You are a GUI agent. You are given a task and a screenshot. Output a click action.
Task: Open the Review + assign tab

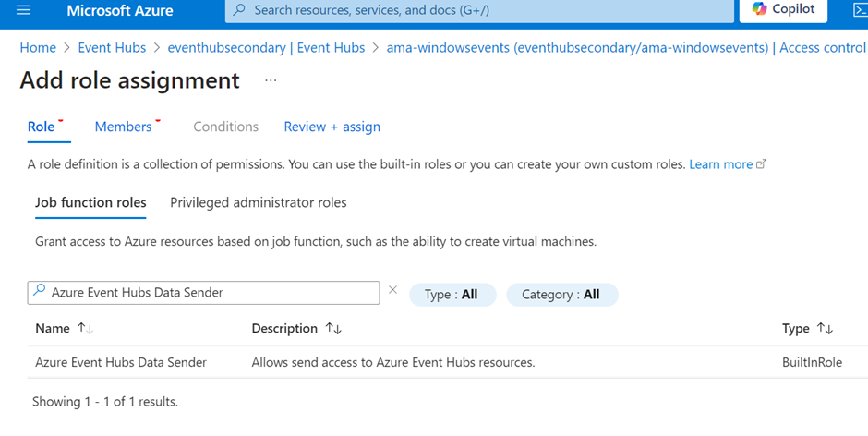[x=332, y=127]
